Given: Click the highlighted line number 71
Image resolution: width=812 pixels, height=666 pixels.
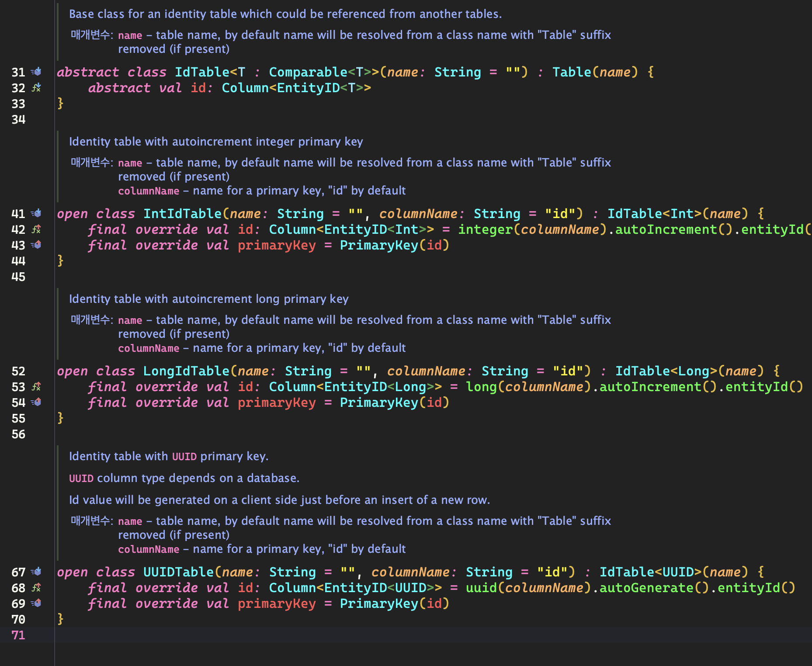Looking at the screenshot, I should coord(18,635).
